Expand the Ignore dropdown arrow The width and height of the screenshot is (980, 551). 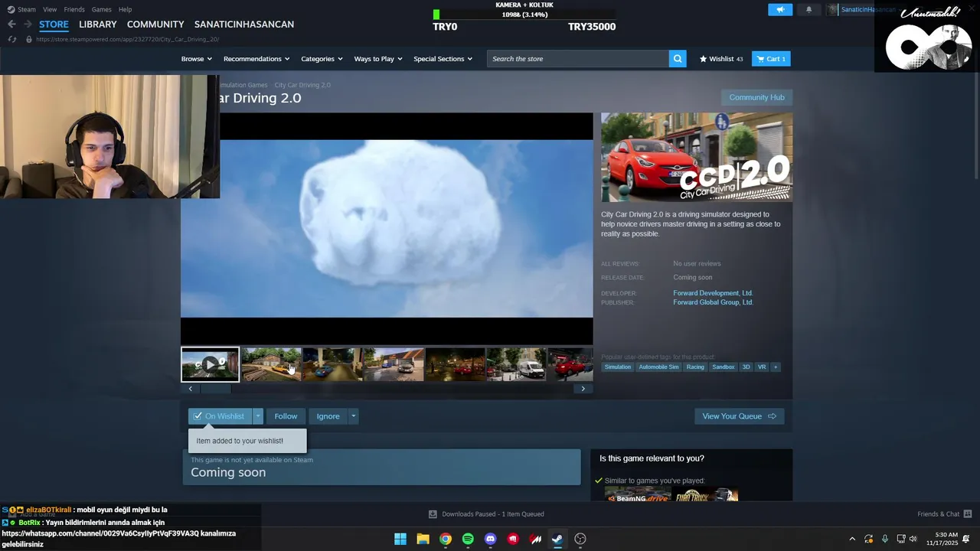[353, 416]
